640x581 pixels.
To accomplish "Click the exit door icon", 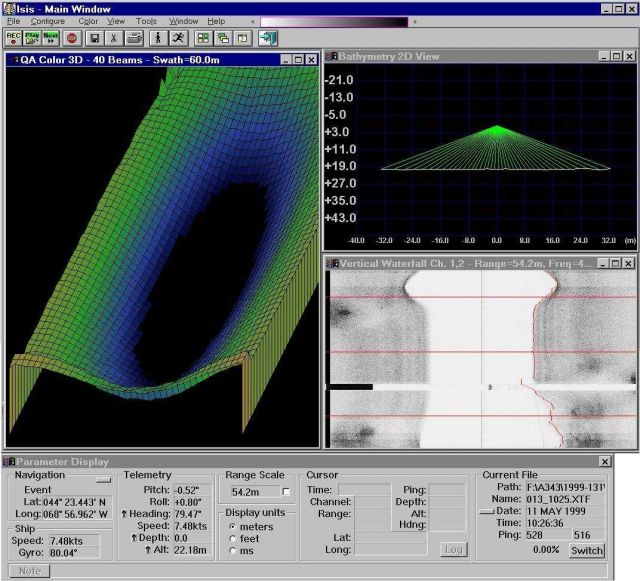I will click(268, 38).
